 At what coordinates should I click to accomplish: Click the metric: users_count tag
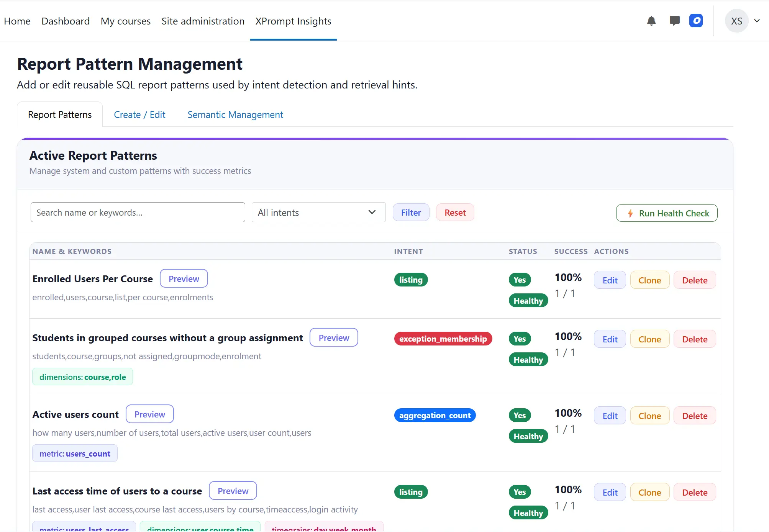[x=75, y=453]
